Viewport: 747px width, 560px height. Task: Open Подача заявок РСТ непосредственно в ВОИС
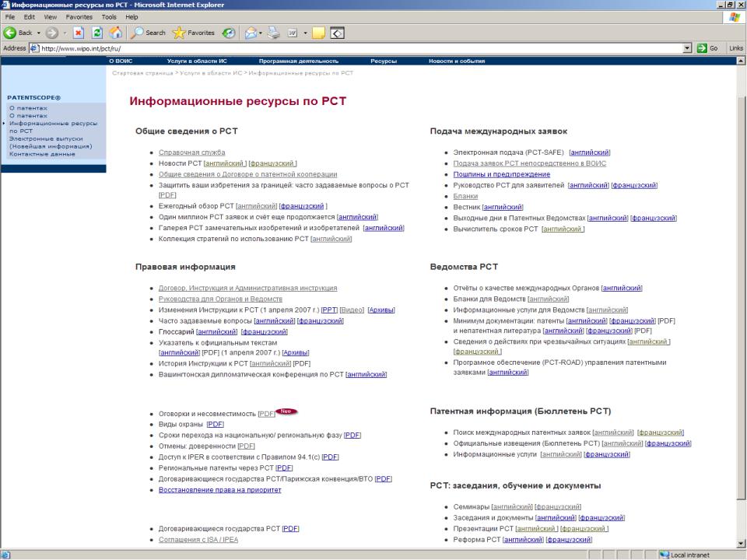529,163
